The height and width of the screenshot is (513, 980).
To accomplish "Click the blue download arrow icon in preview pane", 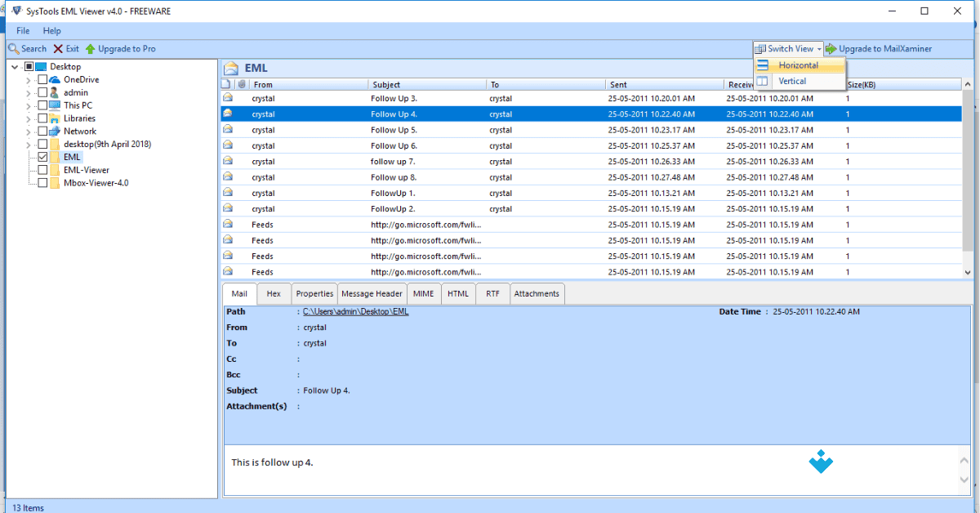I will [820, 461].
